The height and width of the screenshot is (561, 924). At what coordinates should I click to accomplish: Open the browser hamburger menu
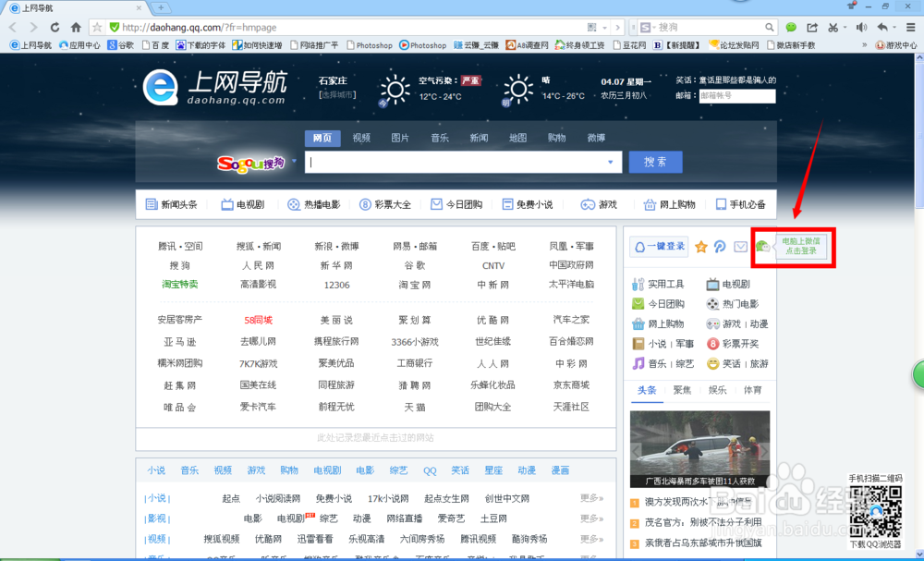911,27
